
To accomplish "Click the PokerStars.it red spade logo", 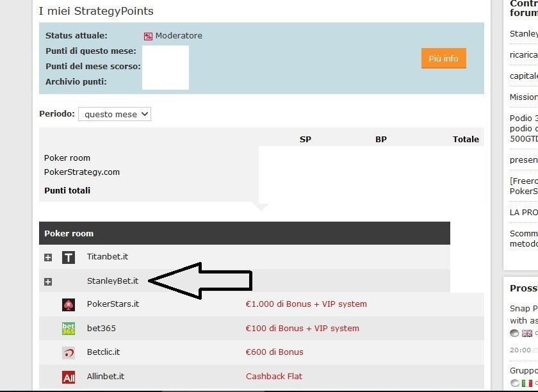I will pyautogui.click(x=69, y=304).
